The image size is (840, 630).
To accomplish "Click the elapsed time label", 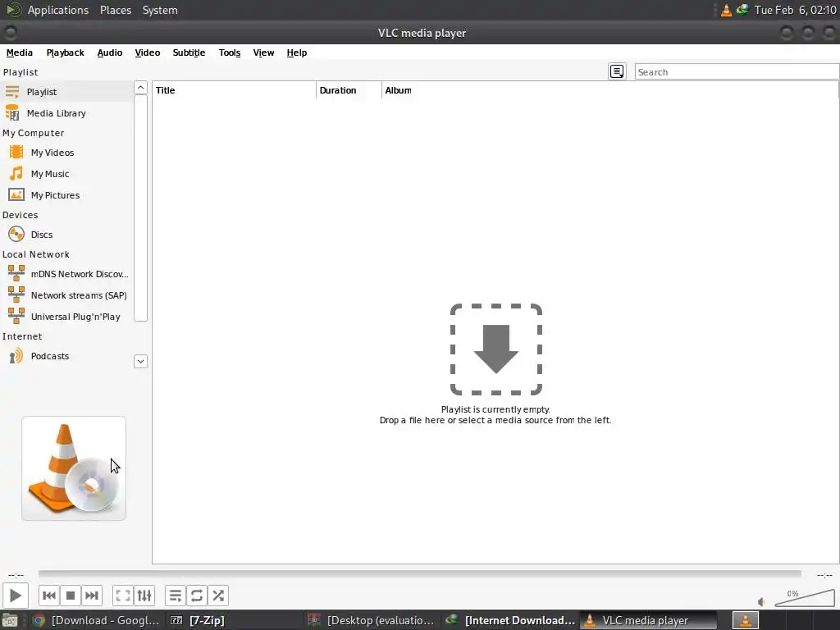I will point(16,575).
